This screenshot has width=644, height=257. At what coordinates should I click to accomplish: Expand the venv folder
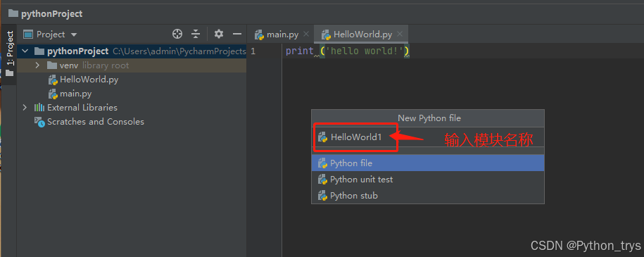coord(37,65)
